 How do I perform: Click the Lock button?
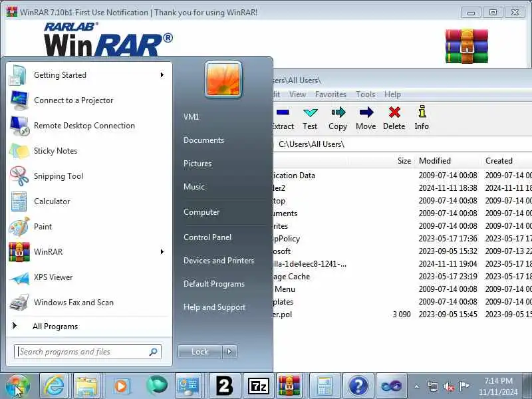click(x=200, y=352)
